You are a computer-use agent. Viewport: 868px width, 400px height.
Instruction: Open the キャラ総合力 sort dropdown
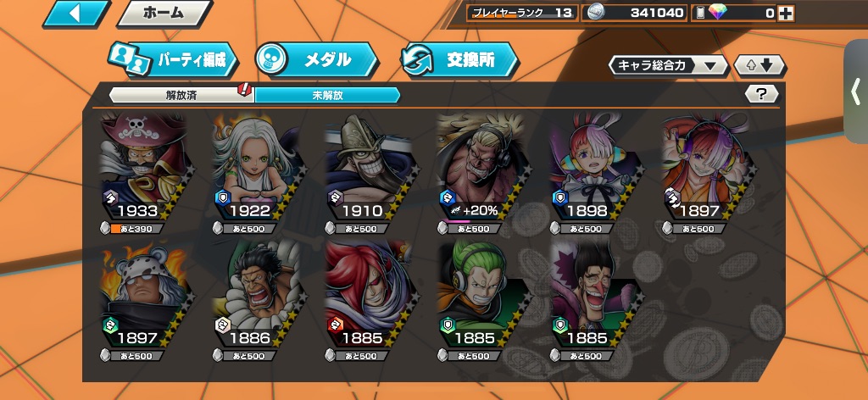668,66
